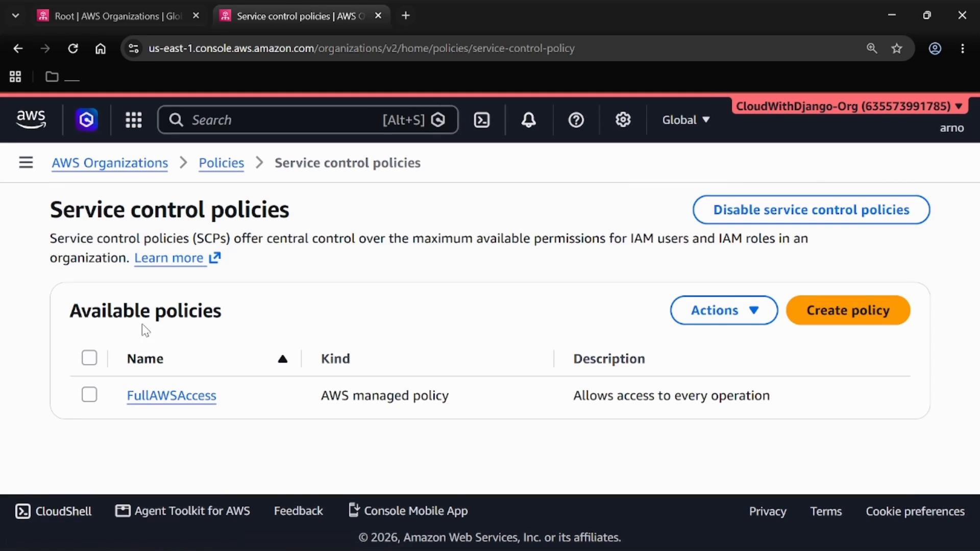Click Disable service control policies
The width and height of the screenshot is (980, 551).
[811, 210]
